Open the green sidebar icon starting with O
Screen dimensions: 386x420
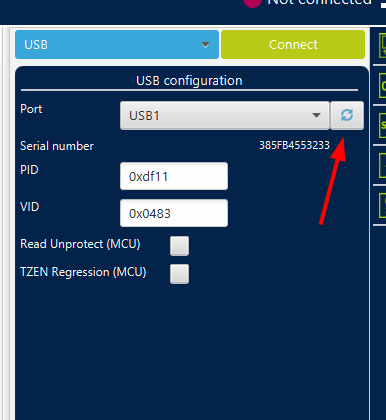tap(383, 85)
